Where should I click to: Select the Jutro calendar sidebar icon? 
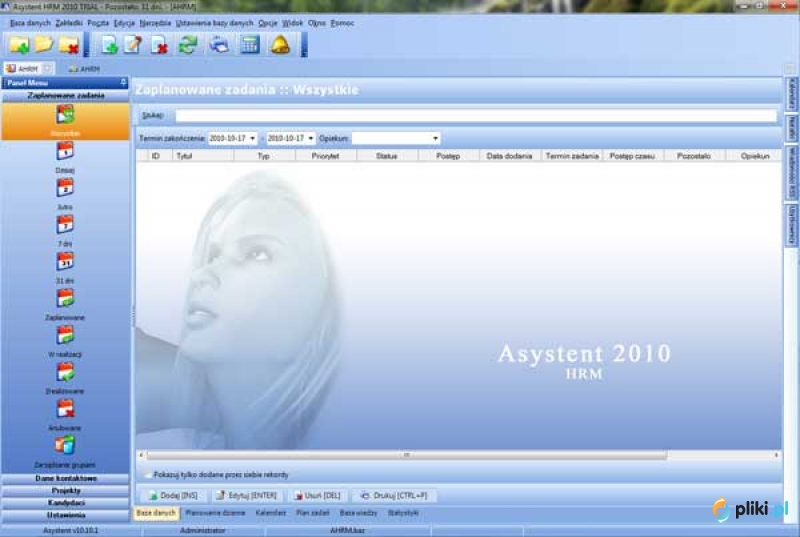pos(65,188)
